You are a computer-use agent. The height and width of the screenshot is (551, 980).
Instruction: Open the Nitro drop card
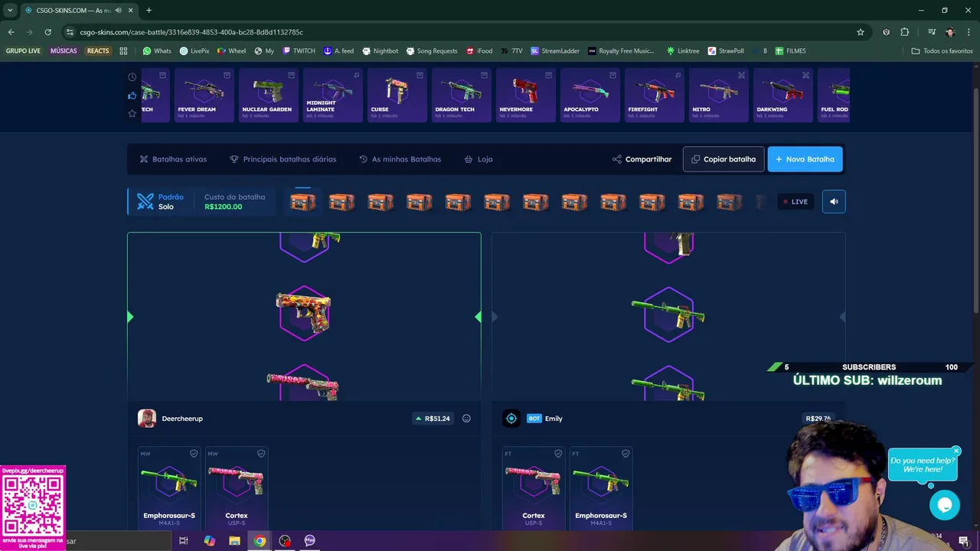click(x=719, y=95)
